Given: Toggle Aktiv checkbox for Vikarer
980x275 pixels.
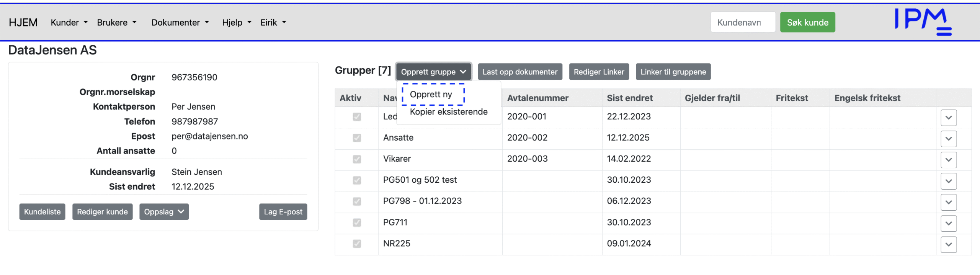Looking at the screenshot, I should pyautogui.click(x=357, y=159).
